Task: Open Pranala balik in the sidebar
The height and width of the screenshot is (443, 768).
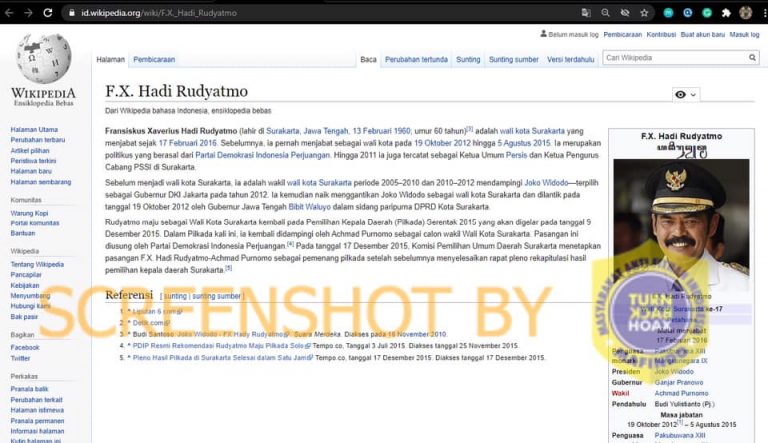Action: 29,389
